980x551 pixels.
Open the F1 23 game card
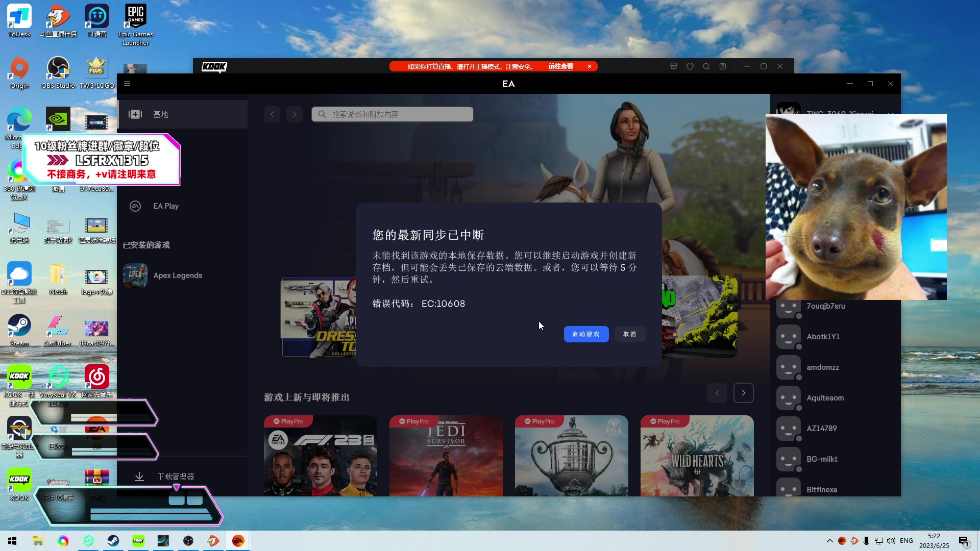321,456
